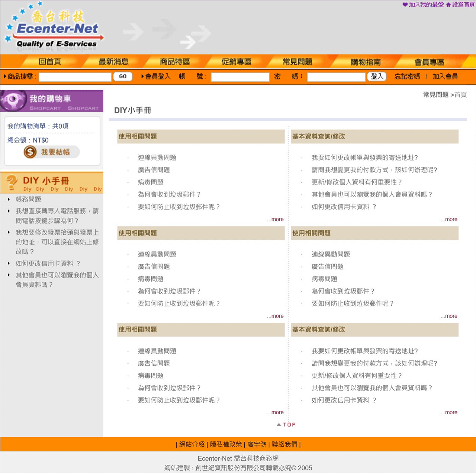This screenshot has height=473, width=476.
Task: Open 最新消息 navigation tab
Action: click(x=113, y=62)
